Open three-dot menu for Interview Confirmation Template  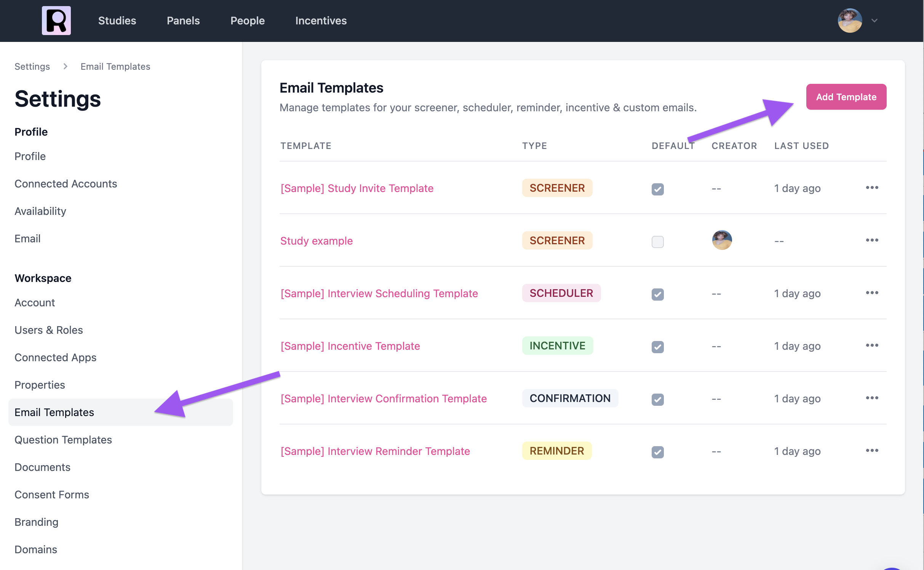point(872,398)
